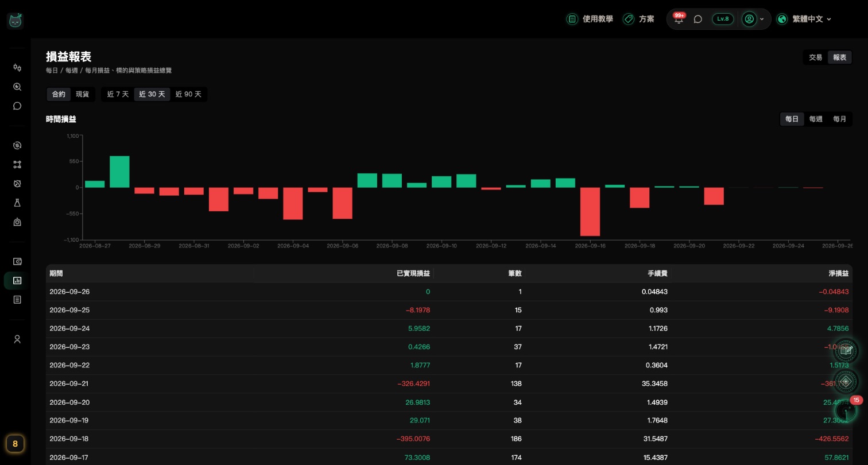Open the circular dollar exchange icon in sidebar
Image resolution: width=868 pixels, height=465 pixels.
pyautogui.click(x=17, y=145)
